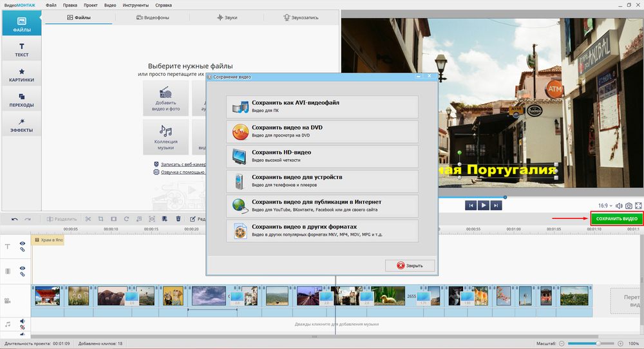644x349 pixels.
Task: Take a snapshot with the camera icon
Action: (629, 205)
